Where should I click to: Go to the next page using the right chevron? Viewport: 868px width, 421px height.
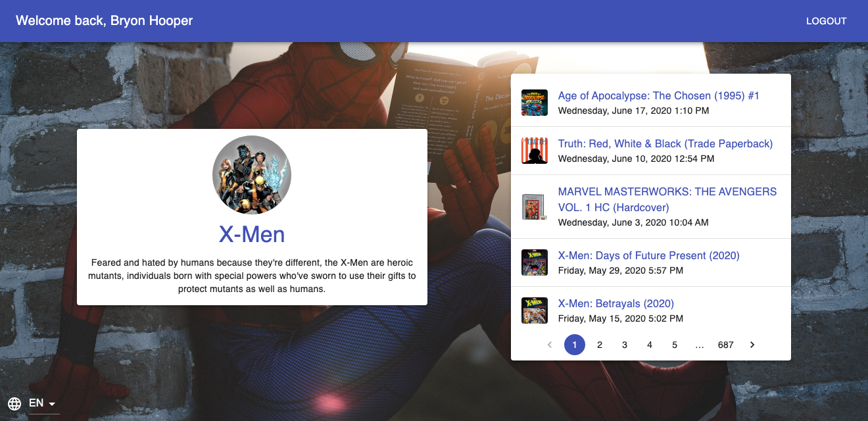752,344
